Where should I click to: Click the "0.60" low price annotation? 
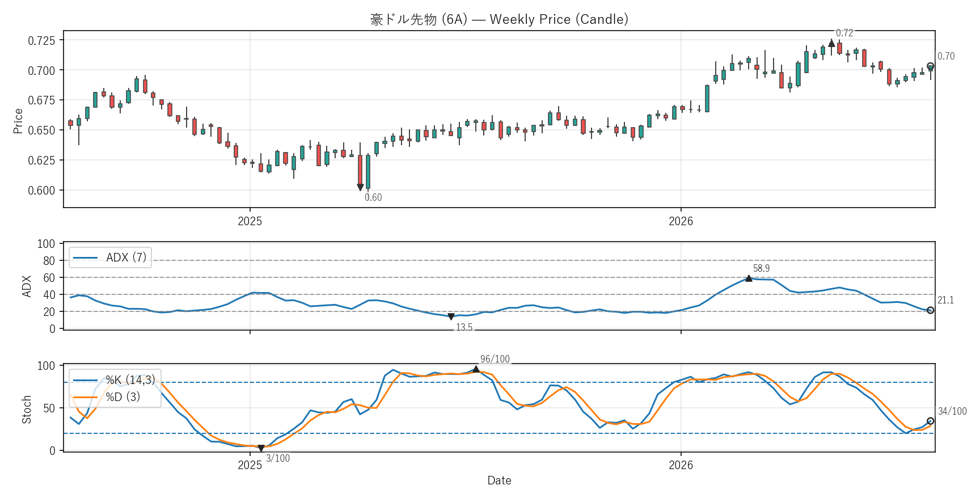[x=373, y=197]
